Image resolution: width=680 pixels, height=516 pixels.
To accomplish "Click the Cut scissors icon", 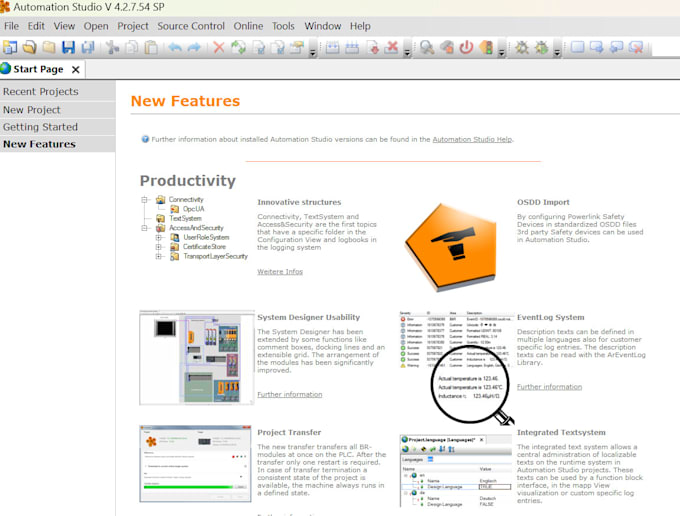I will tap(112, 47).
